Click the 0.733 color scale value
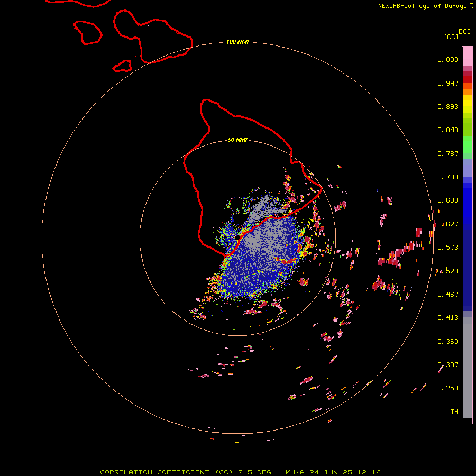The width and height of the screenshot is (476, 476). 448,177
